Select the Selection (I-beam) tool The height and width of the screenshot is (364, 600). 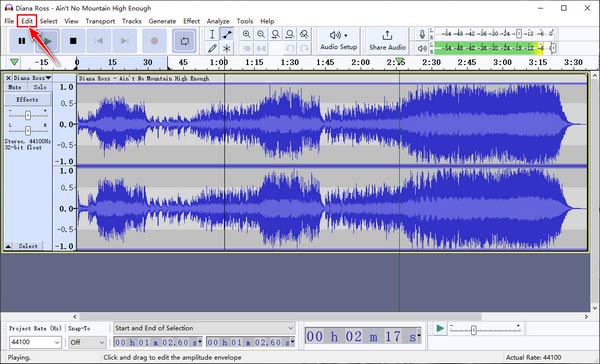(212, 34)
